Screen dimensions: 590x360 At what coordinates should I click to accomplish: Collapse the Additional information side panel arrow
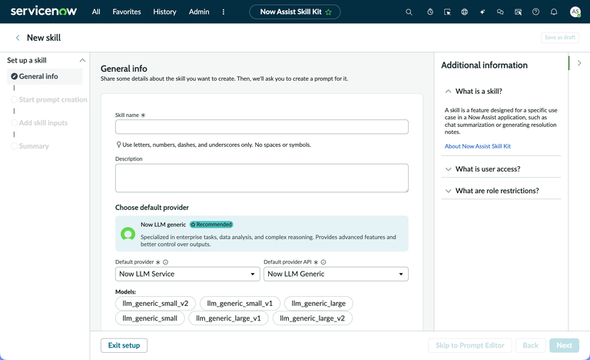tap(579, 63)
